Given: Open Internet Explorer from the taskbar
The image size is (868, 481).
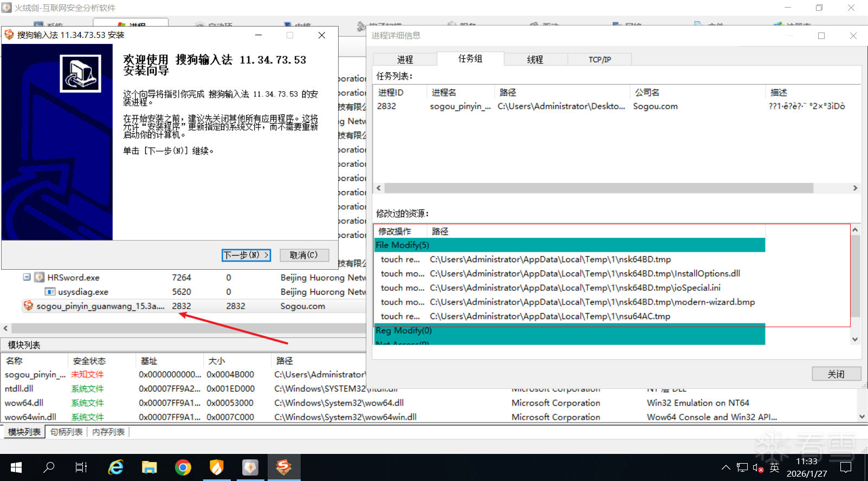Looking at the screenshot, I should (116, 467).
